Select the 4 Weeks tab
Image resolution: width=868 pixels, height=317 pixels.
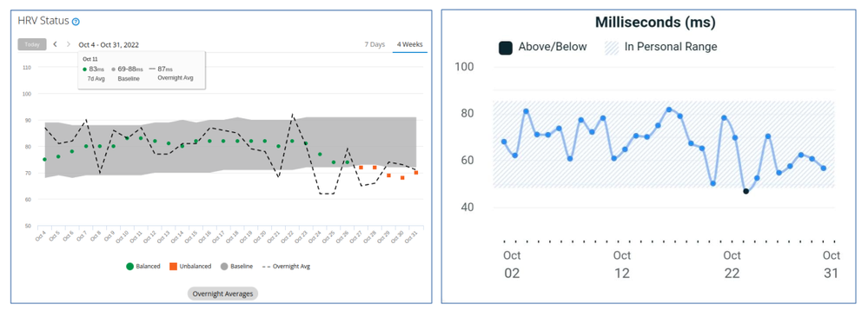[409, 44]
